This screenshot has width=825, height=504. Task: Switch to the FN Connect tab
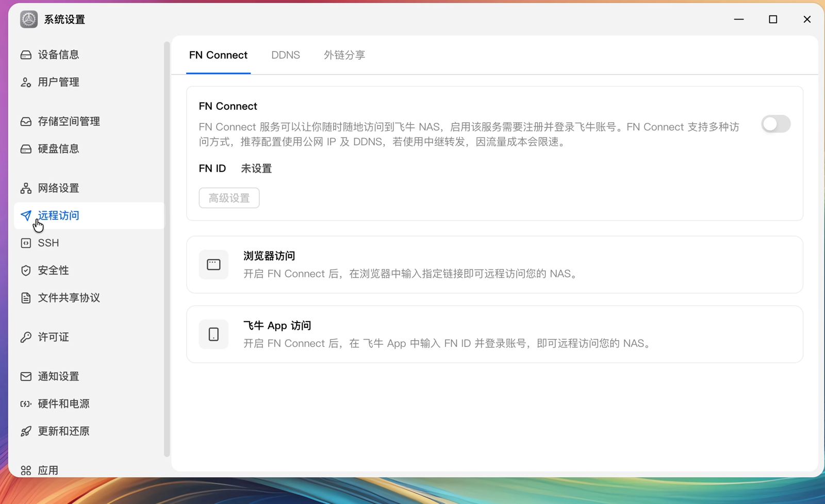(218, 55)
